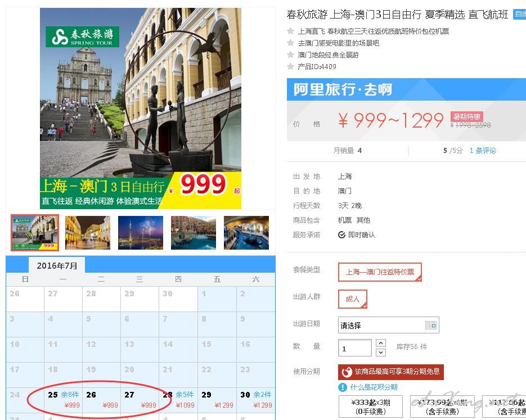Select July 26 priced at ¥999
The image size is (526, 420).
(102, 400)
